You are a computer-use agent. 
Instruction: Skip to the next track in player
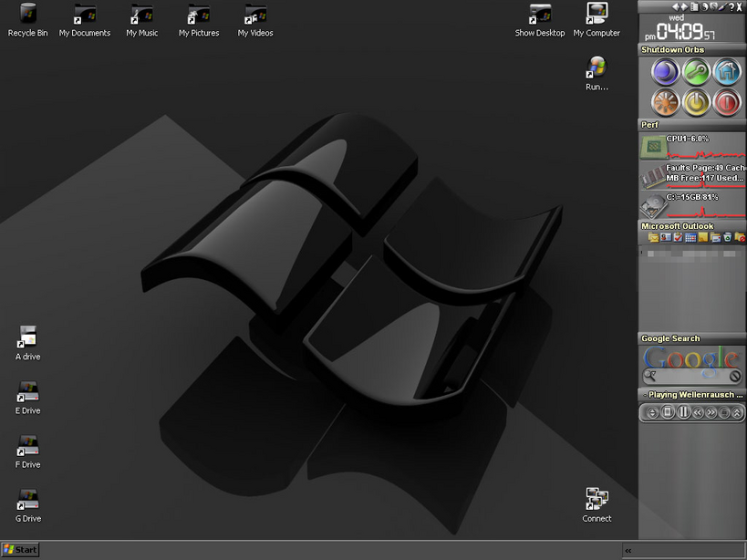click(x=711, y=413)
